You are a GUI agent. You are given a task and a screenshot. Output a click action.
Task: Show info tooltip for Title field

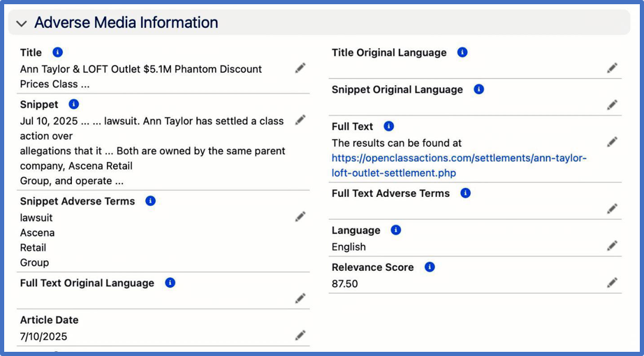(57, 52)
